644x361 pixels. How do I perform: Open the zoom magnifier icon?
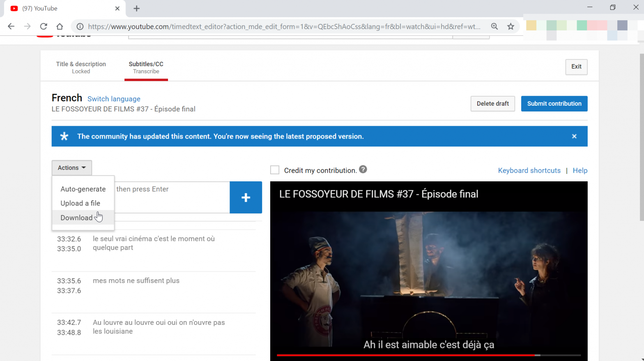[494, 26]
